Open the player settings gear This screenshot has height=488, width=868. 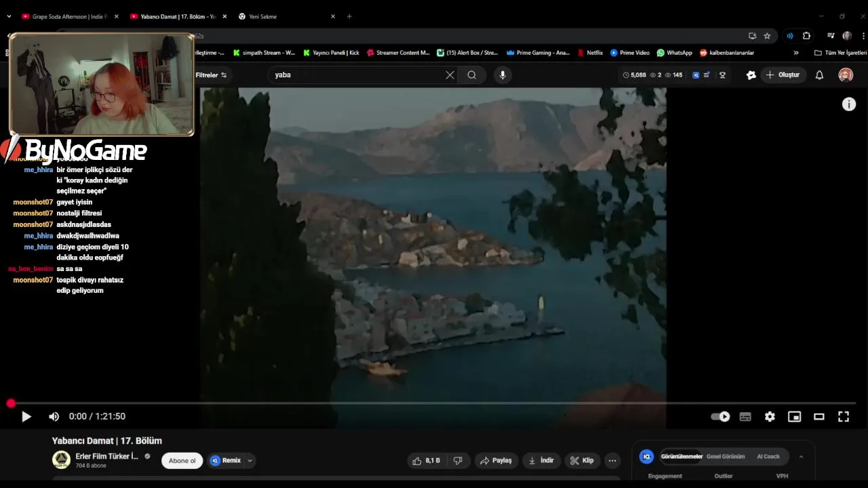point(770,417)
